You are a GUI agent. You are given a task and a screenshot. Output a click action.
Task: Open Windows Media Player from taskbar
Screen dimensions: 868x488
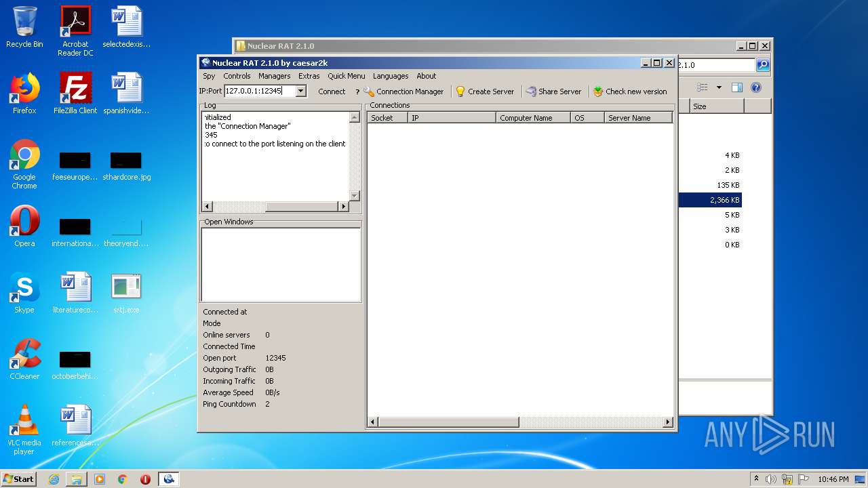click(100, 479)
